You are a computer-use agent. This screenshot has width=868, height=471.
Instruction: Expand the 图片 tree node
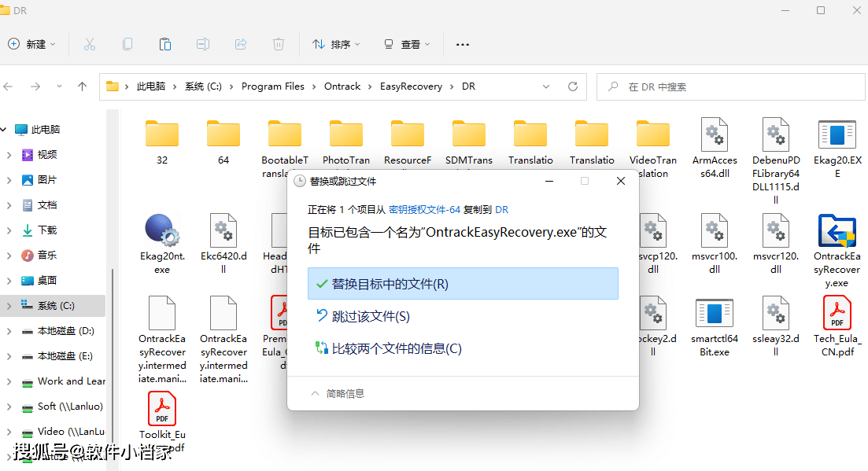click(9, 179)
